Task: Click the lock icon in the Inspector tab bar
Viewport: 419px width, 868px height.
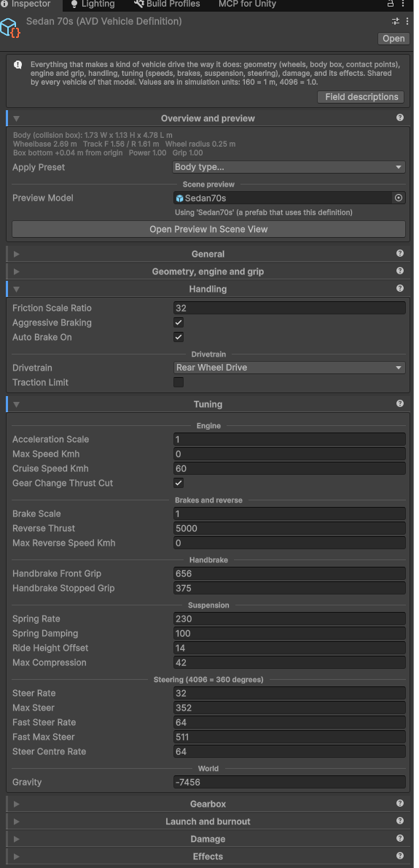Action: [391, 4]
